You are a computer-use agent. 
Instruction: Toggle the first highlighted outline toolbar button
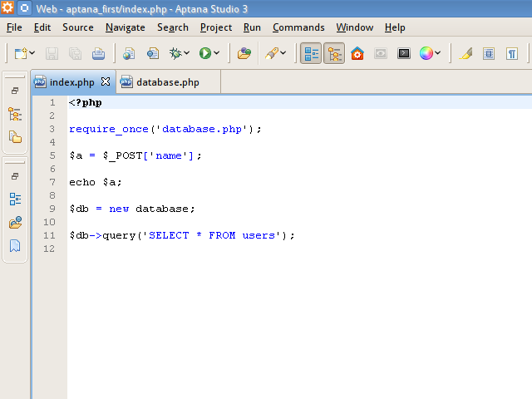point(312,54)
